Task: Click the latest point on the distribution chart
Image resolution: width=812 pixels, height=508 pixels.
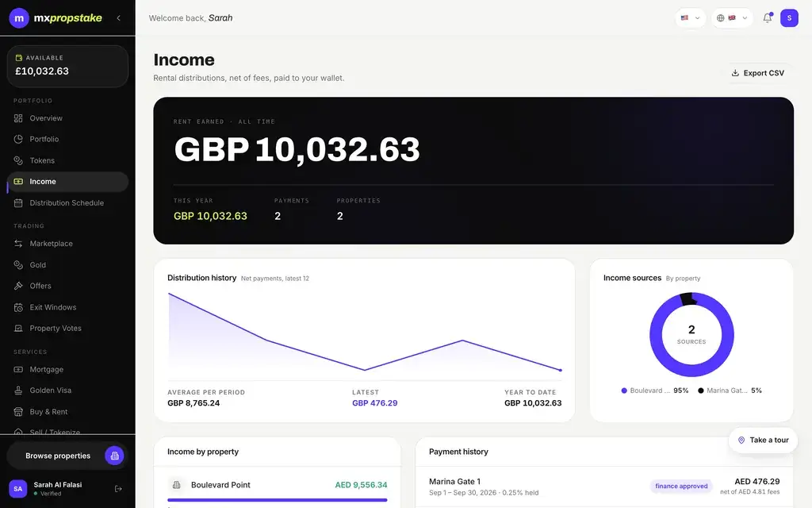Action: click(561, 370)
